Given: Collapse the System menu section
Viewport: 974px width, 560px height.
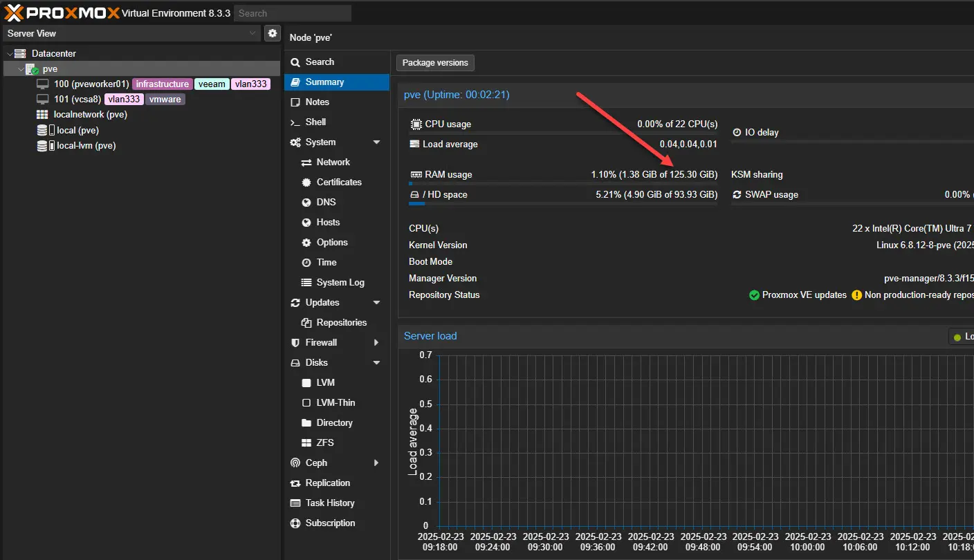Looking at the screenshot, I should [x=376, y=142].
